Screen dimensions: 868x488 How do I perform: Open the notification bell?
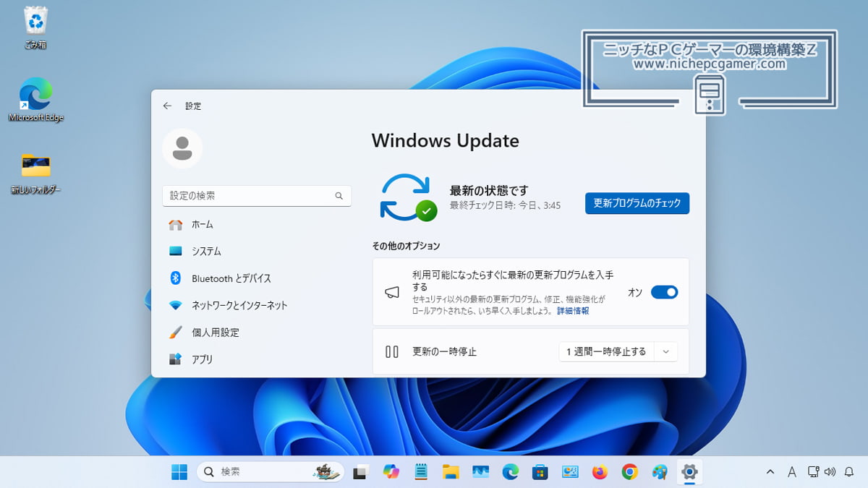[849, 472]
